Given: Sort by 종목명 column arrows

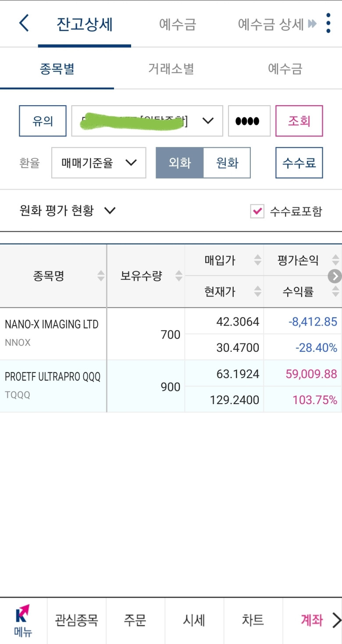Looking at the screenshot, I should click(101, 276).
